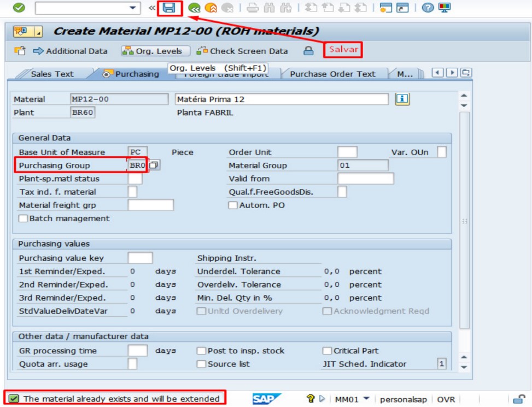The image size is (532, 407).
Task: Click the Org. Levels button
Action: 155,51
